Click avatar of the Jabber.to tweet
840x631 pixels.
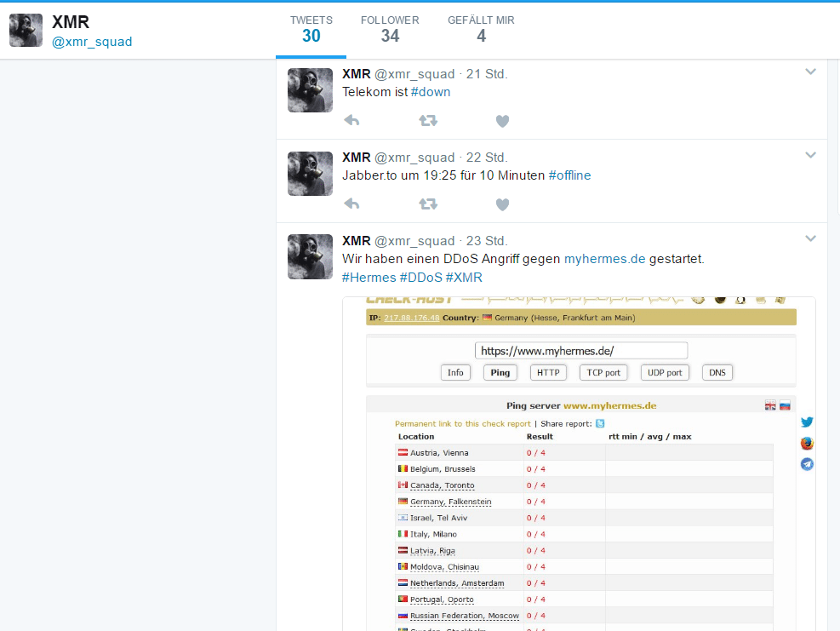coord(310,174)
